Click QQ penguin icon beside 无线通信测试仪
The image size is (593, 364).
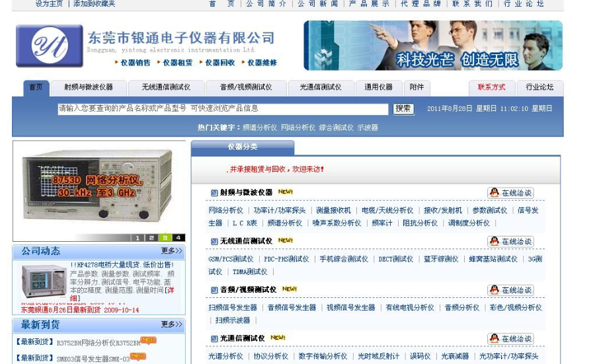click(494, 242)
